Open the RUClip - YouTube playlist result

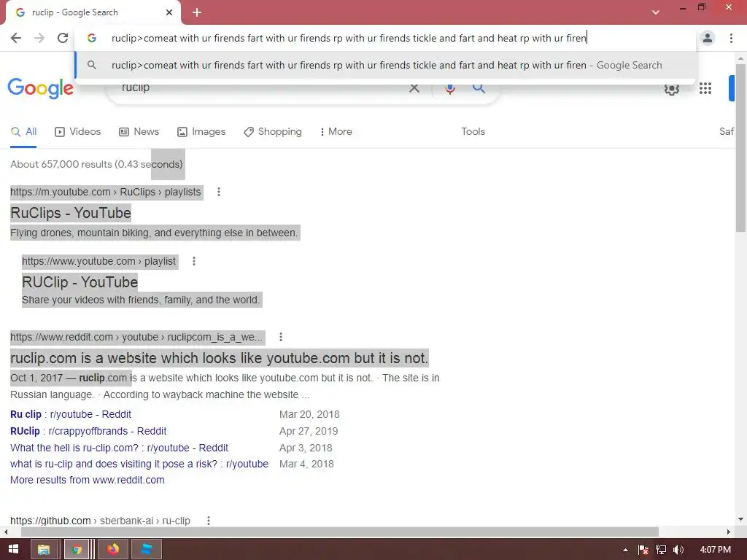[80, 282]
